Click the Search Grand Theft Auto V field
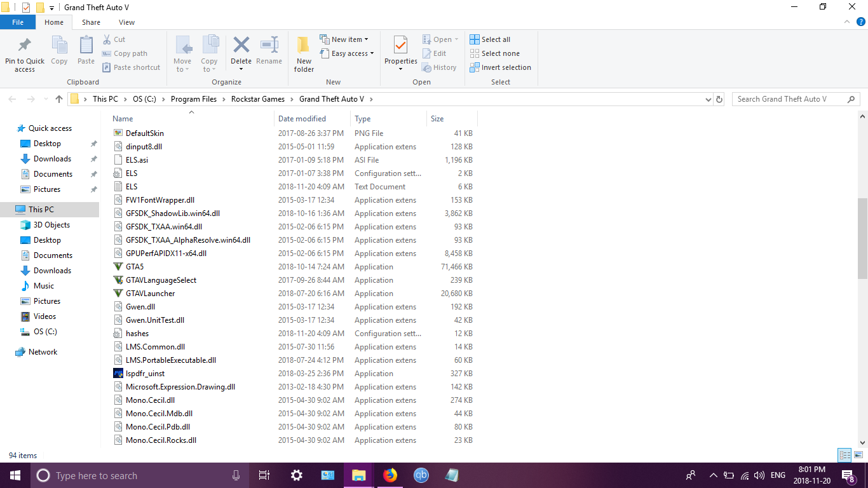This screenshot has height=488, width=868. point(788,99)
